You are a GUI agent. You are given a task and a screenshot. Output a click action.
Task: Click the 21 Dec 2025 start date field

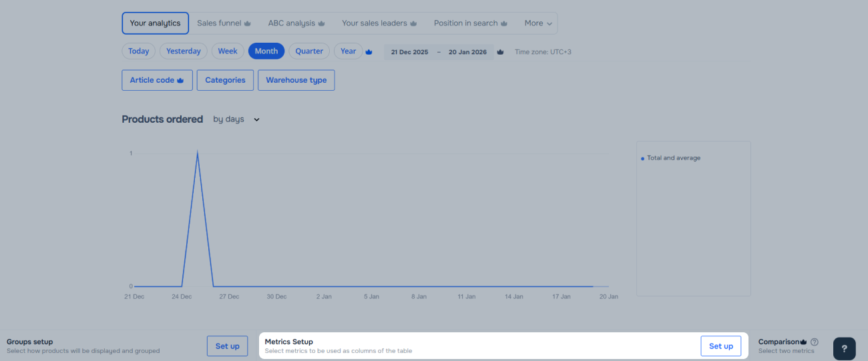point(409,52)
